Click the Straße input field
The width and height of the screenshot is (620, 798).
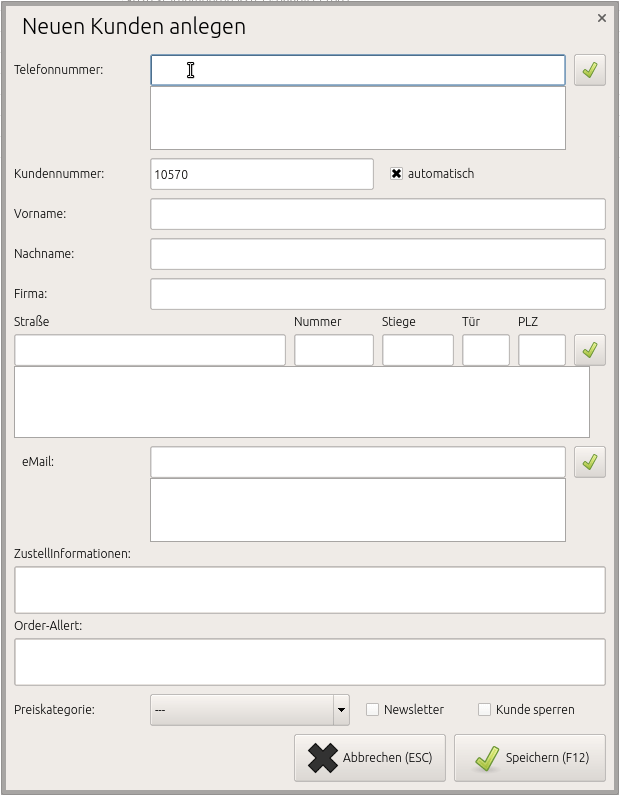[150, 350]
